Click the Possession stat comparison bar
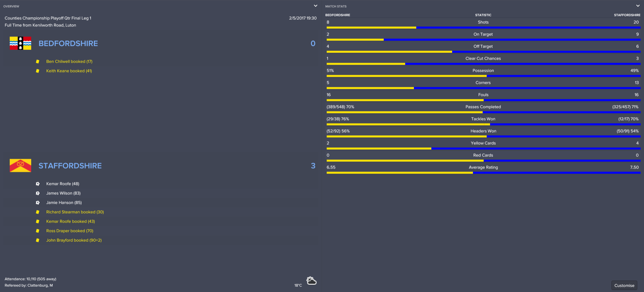This screenshot has height=292, width=644. [483, 76]
